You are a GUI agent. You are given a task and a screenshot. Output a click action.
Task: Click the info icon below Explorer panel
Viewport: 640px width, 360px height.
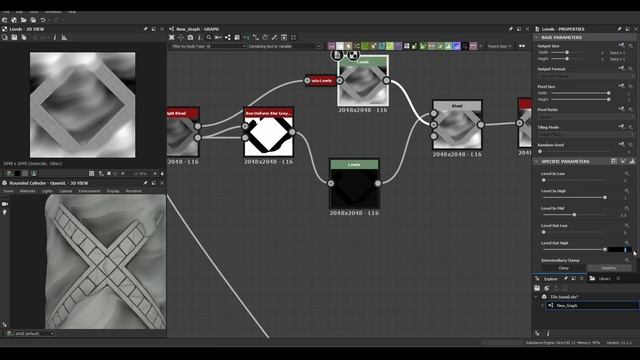point(548,333)
